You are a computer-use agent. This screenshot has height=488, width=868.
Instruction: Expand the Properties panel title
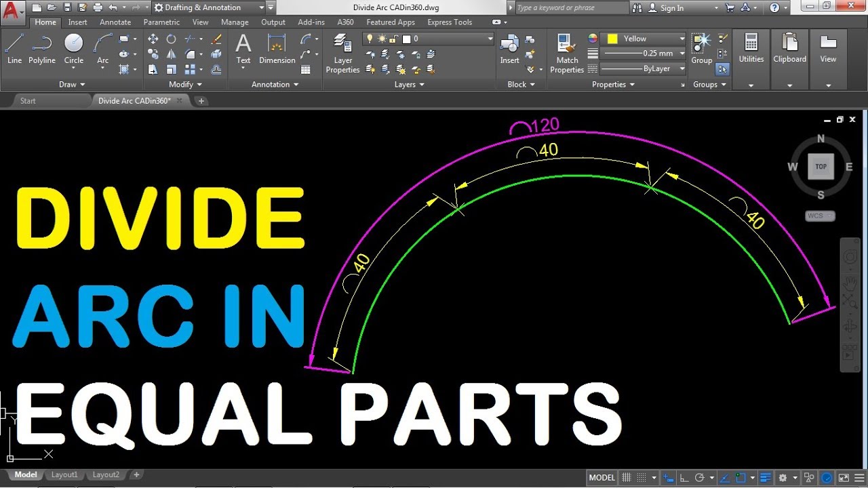(x=613, y=85)
